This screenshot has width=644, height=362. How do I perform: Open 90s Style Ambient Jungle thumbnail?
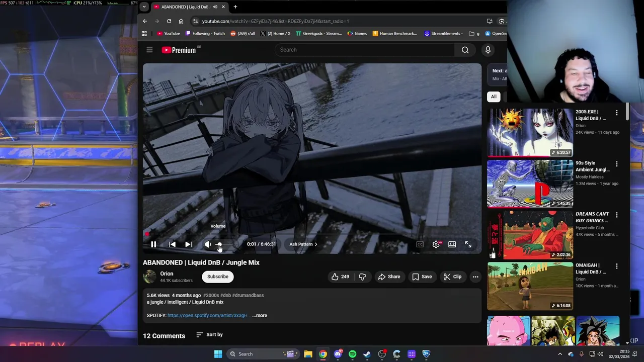click(x=530, y=184)
